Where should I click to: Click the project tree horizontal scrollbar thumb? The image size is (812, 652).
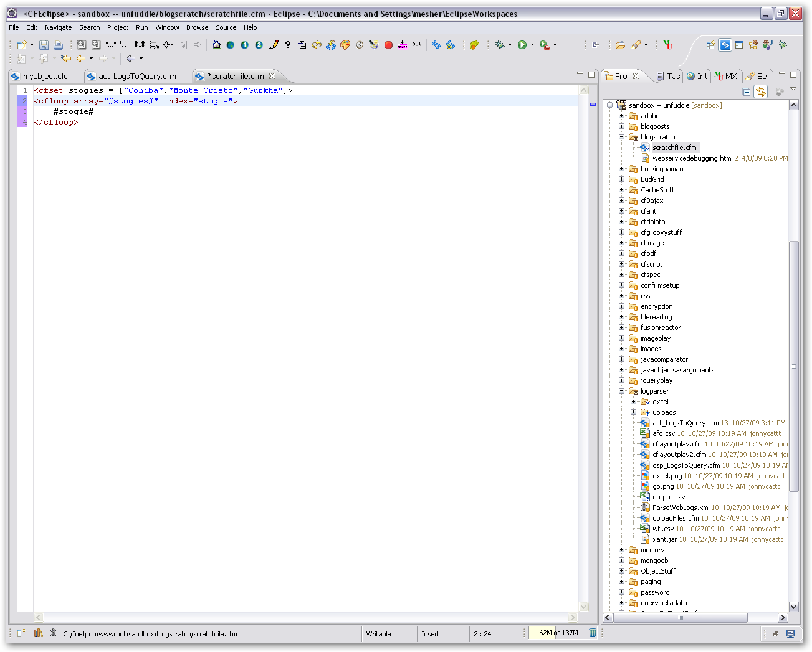(x=681, y=618)
